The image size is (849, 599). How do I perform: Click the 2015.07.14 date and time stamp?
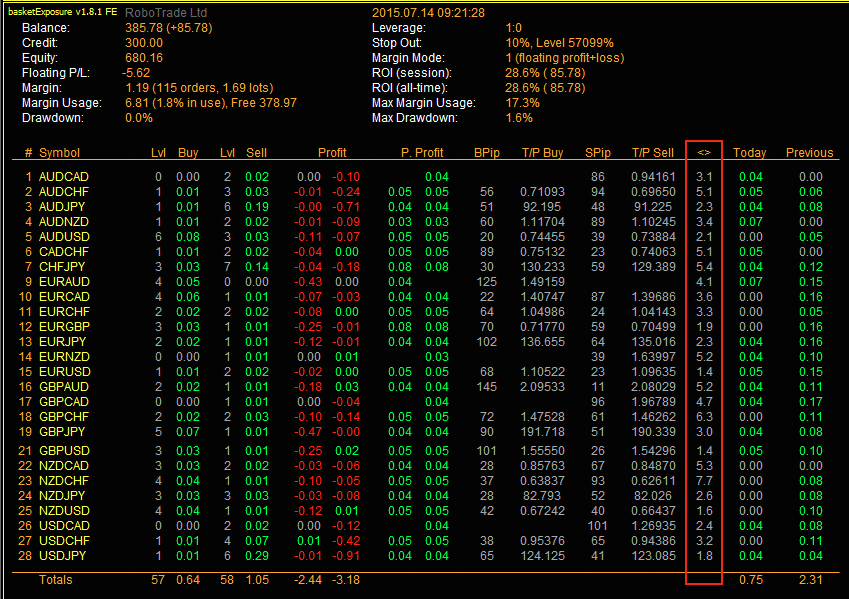point(428,13)
